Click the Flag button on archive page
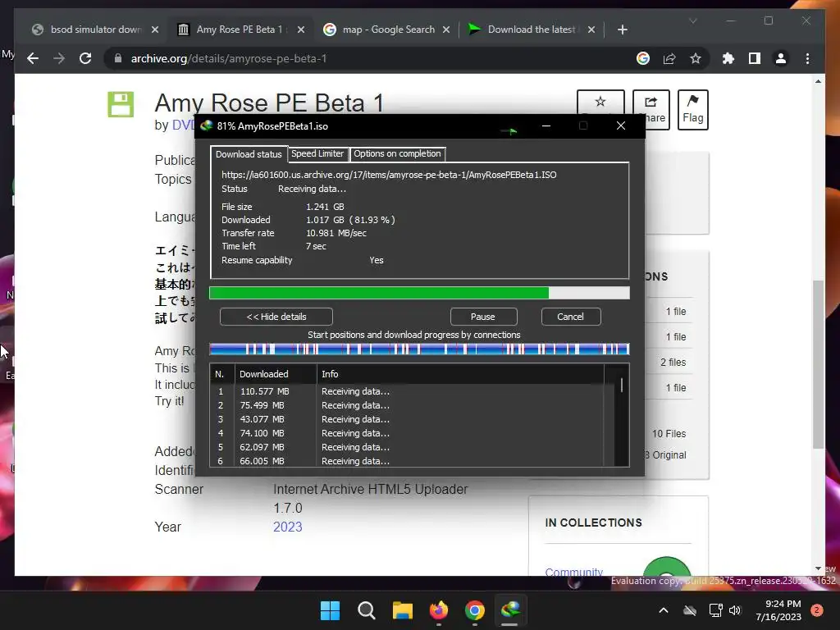The width and height of the screenshot is (840, 630). click(x=692, y=110)
